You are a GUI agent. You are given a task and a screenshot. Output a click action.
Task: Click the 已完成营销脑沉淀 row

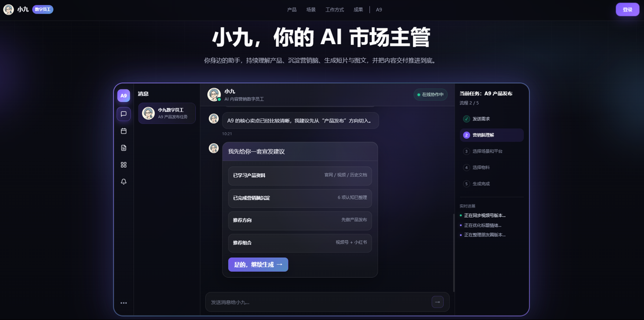point(300,198)
